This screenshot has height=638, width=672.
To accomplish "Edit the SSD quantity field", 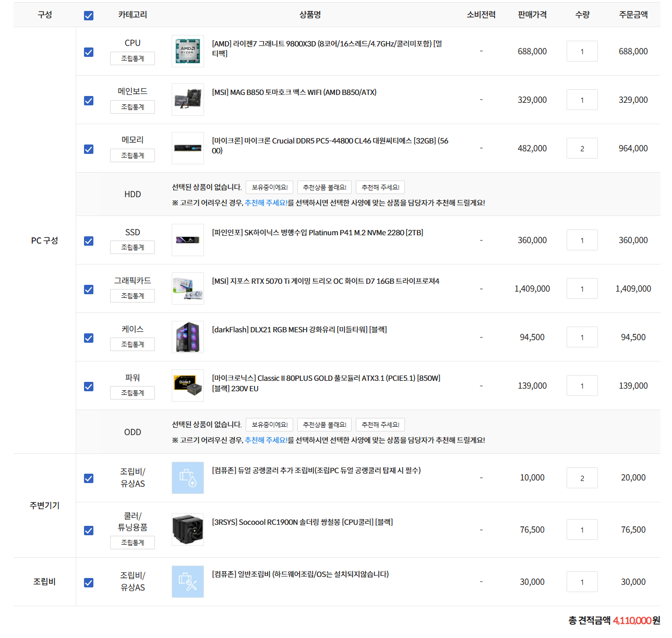I will click(582, 240).
